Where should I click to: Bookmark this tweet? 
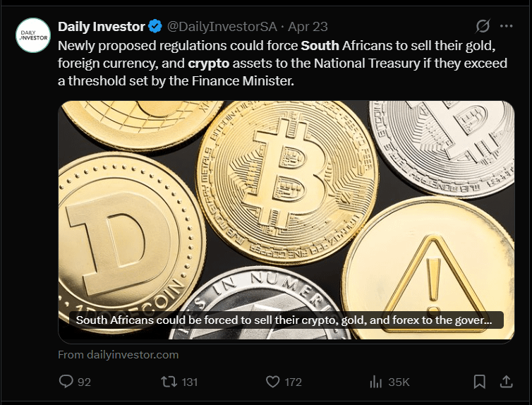tap(480, 382)
